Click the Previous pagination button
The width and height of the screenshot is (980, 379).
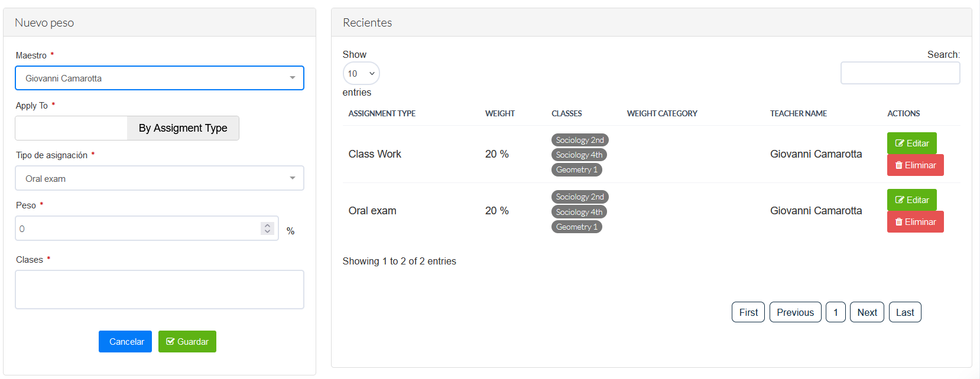coord(795,312)
